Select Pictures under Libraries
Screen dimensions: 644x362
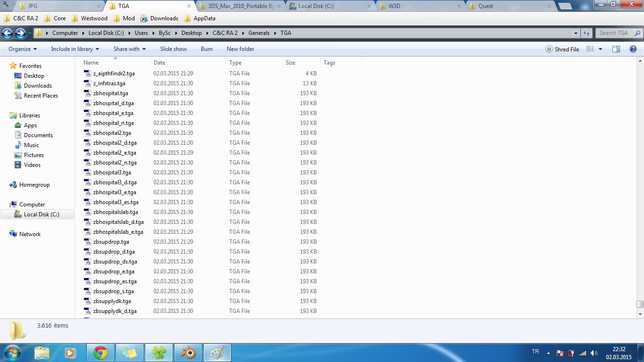33,155
